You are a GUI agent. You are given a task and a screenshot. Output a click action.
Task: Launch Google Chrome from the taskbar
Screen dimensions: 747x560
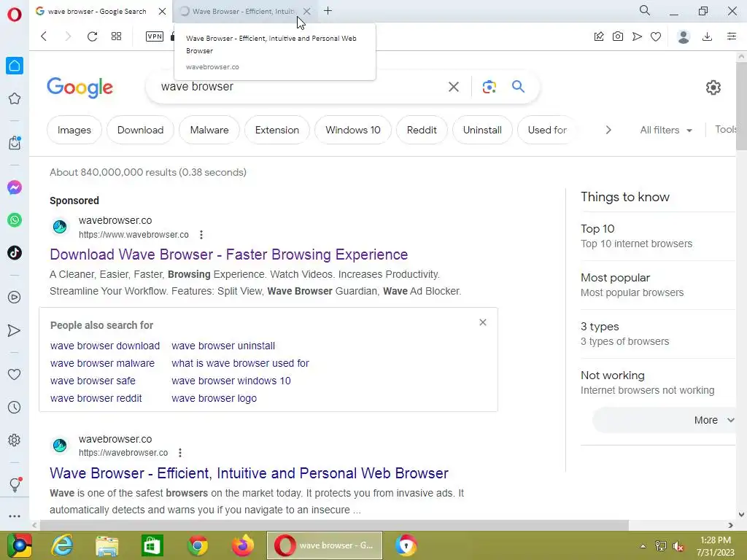click(198, 545)
